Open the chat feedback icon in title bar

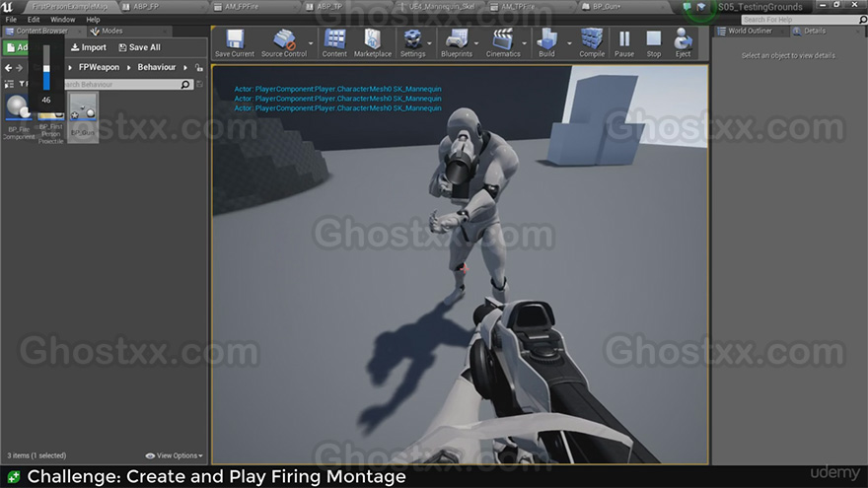(x=687, y=7)
